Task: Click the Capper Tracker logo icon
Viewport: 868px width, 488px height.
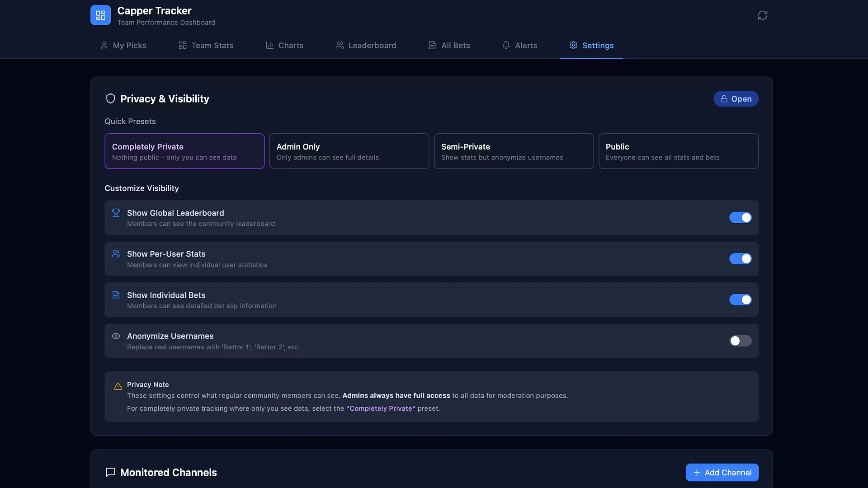Action: [x=100, y=15]
